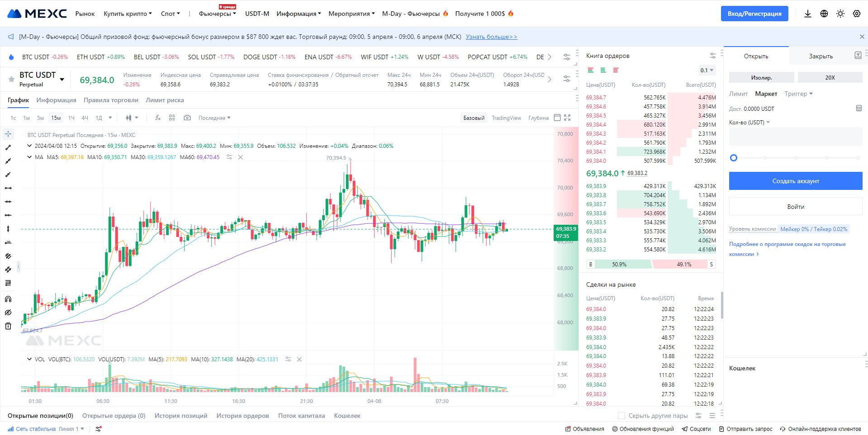868x435 pixels.
Task: Open the Узнать больше link
Action: pos(491,37)
